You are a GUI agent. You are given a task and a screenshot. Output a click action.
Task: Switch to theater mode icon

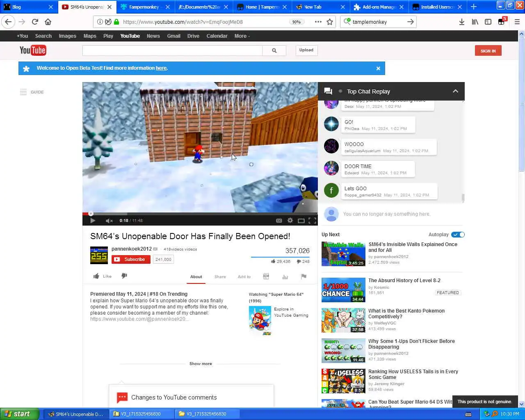pos(301,221)
